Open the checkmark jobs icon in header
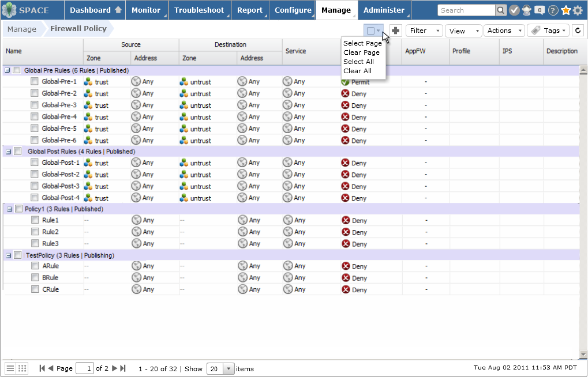Screen dimensions: 588x377 (x=514, y=10)
